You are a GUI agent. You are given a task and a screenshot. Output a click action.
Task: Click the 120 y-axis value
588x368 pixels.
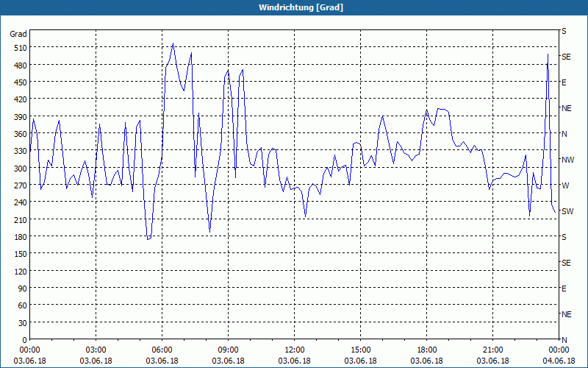[x=21, y=271]
